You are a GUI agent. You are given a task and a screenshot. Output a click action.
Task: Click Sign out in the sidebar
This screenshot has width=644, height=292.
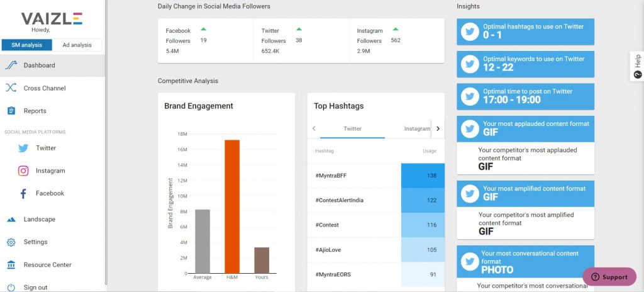pyautogui.click(x=52, y=287)
